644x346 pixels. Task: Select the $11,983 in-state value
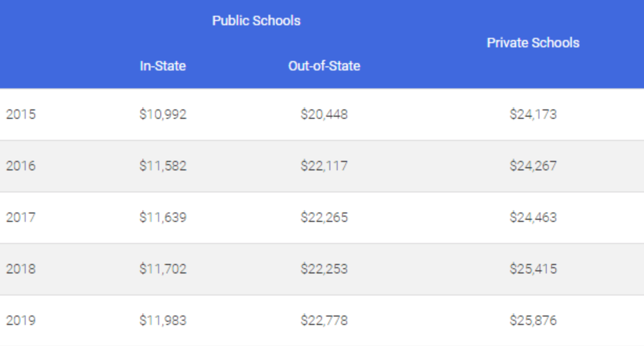click(163, 320)
